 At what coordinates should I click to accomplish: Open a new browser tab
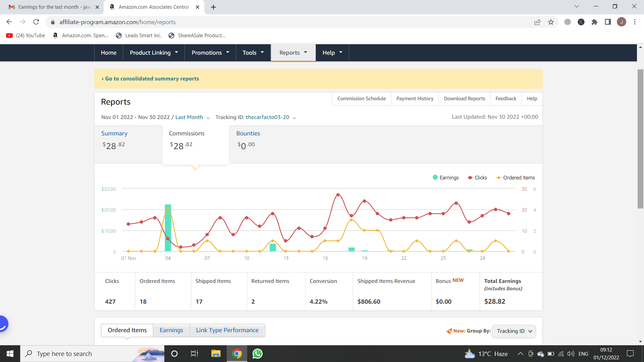[x=213, y=7]
